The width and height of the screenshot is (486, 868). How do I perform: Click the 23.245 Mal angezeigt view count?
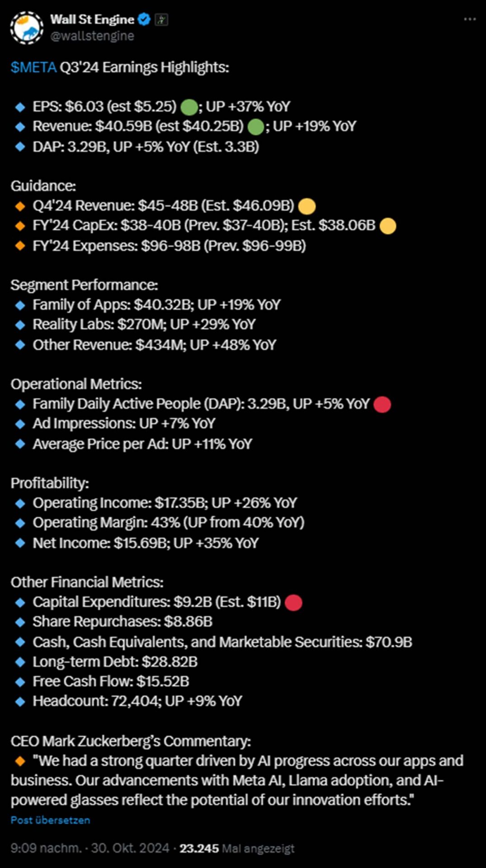[237, 849]
